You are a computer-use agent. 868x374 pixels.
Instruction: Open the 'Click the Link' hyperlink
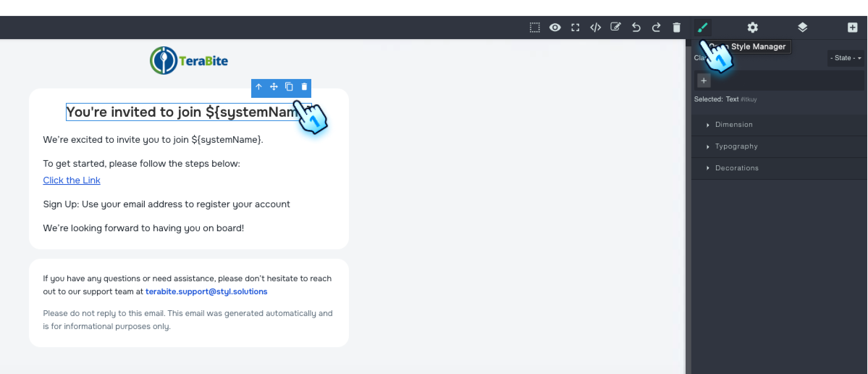pyautogui.click(x=71, y=180)
